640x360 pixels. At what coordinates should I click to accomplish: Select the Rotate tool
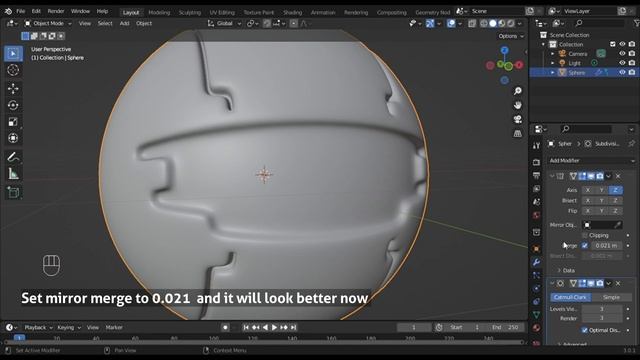tap(13, 105)
